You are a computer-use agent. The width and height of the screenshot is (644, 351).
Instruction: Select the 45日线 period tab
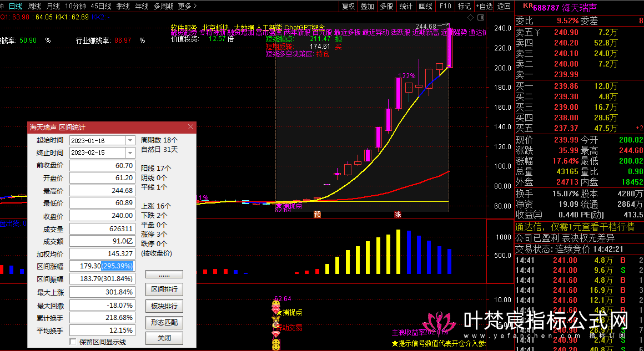[101, 6]
